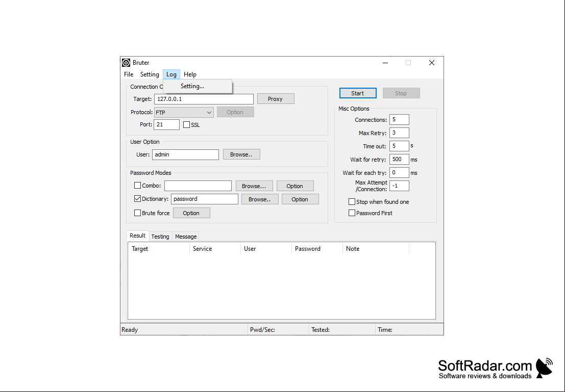Uncheck the Dictionary password mode
Screen dimensions: 565x392
coord(137,199)
